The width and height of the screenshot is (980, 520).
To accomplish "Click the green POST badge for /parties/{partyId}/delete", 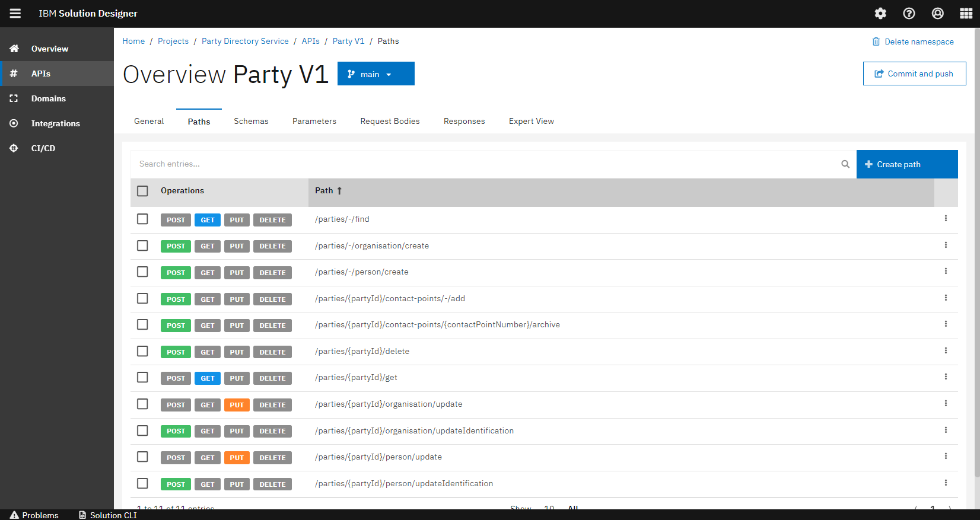I will [176, 352].
